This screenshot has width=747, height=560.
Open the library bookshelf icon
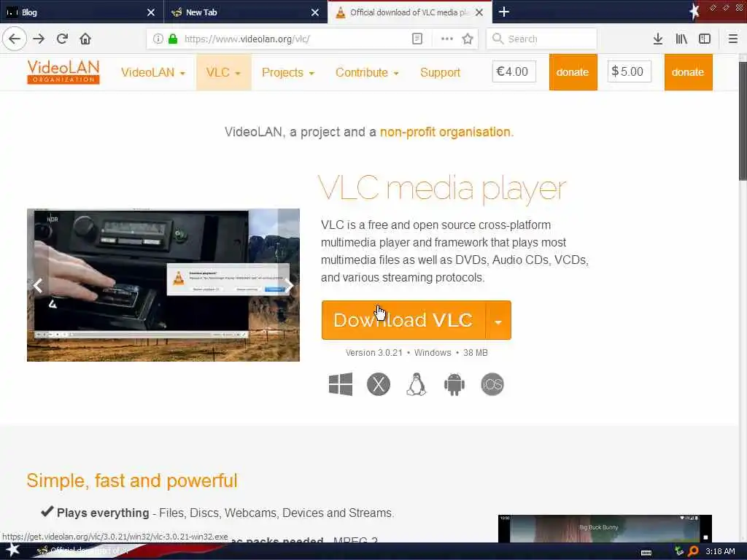coord(681,39)
